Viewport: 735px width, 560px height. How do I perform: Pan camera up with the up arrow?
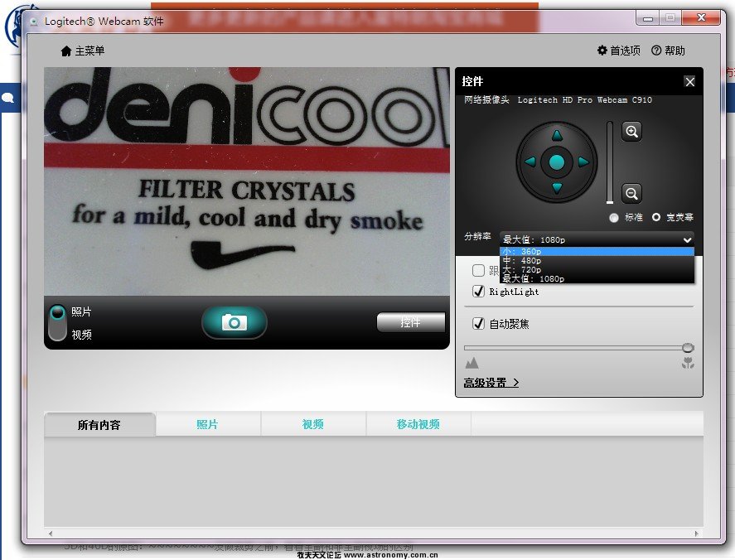[557, 136]
